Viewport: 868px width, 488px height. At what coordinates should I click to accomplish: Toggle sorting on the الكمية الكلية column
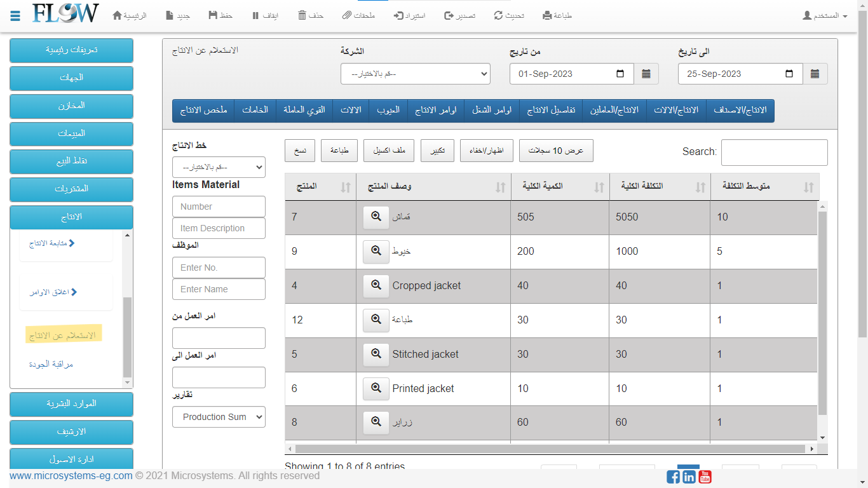tap(559, 187)
